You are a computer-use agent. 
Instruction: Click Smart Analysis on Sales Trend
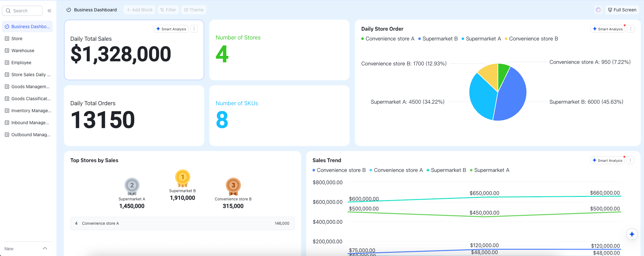[x=607, y=160]
